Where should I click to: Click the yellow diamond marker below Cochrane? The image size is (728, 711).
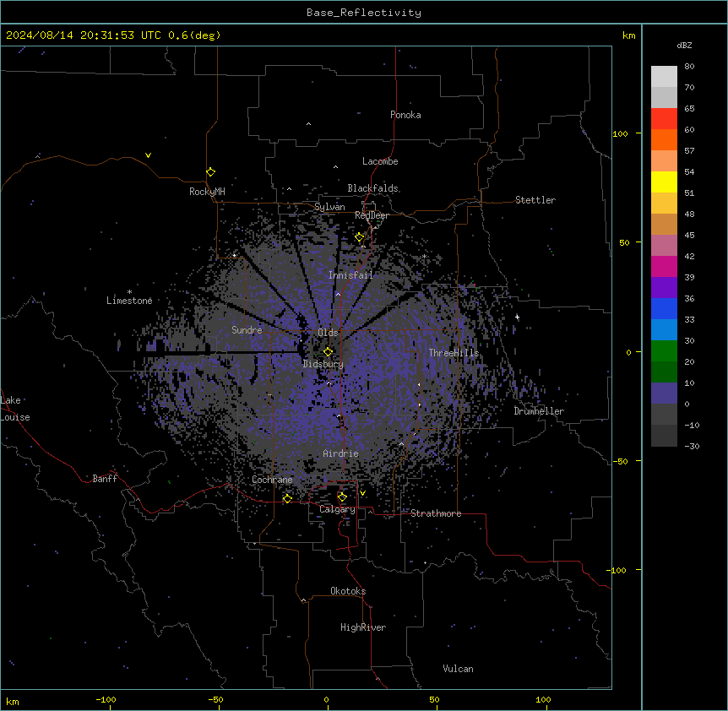tap(287, 498)
